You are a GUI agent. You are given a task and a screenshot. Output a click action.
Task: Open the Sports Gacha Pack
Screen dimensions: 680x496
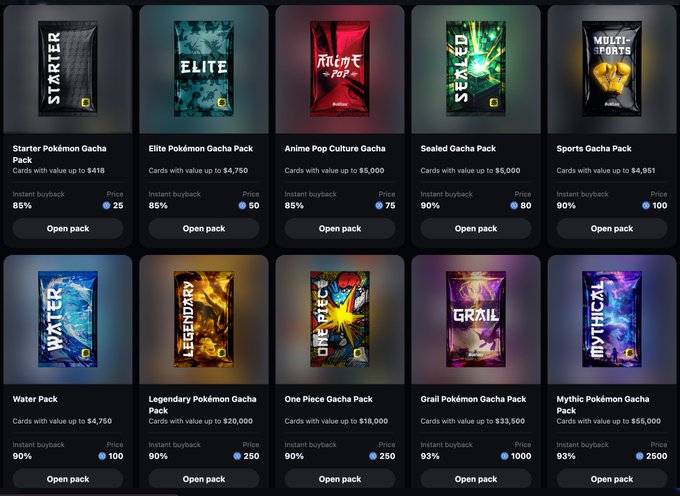tap(611, 228)
